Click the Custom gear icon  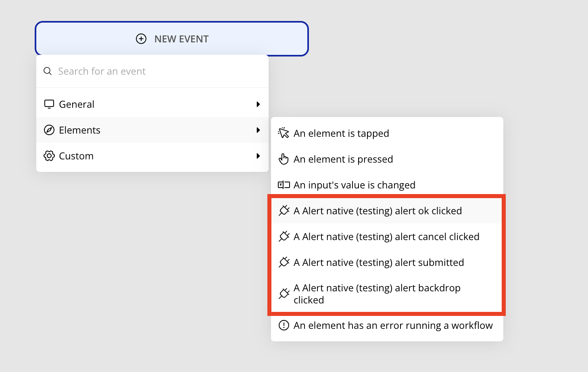tap(49, 156)
